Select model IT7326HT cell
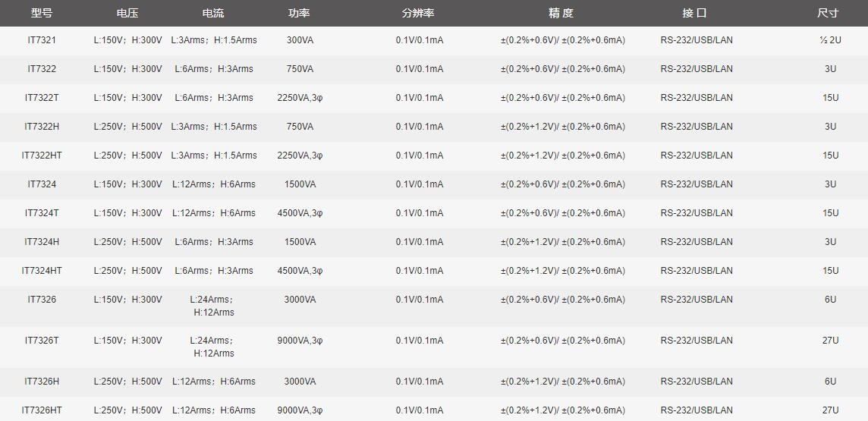 pos(42,410)
